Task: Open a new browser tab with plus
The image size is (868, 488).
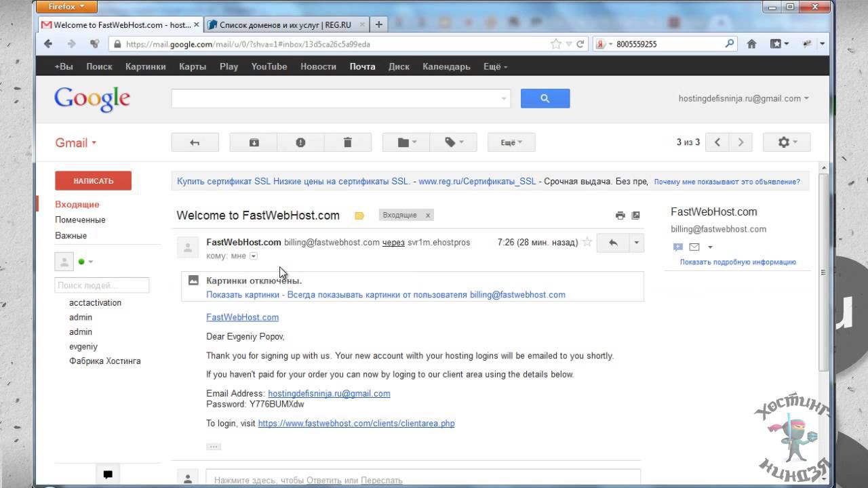Action: pyautogui.click(x=379, y=25)
